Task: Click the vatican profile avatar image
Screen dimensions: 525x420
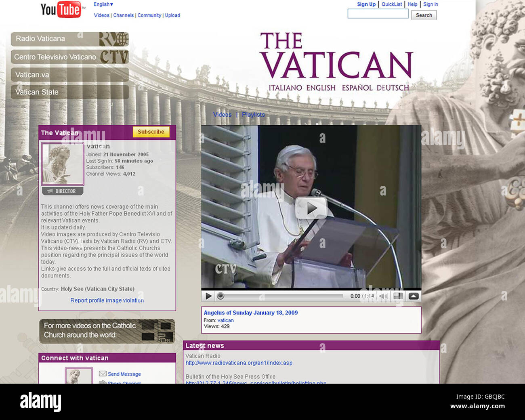Action: (63, 165)
